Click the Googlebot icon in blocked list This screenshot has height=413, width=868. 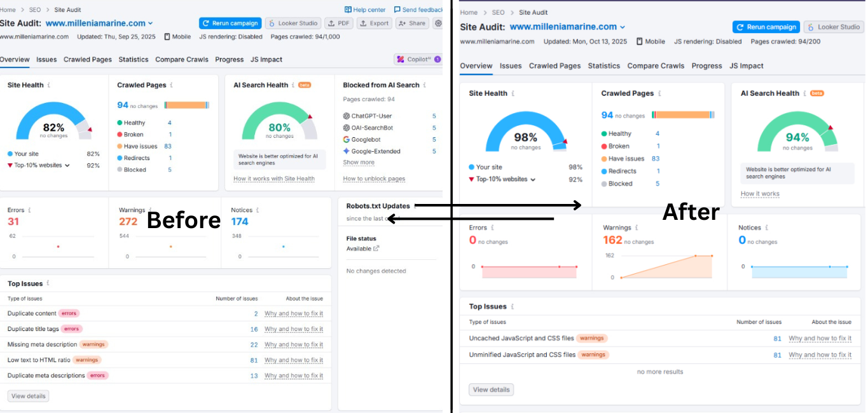coord(347,139)
